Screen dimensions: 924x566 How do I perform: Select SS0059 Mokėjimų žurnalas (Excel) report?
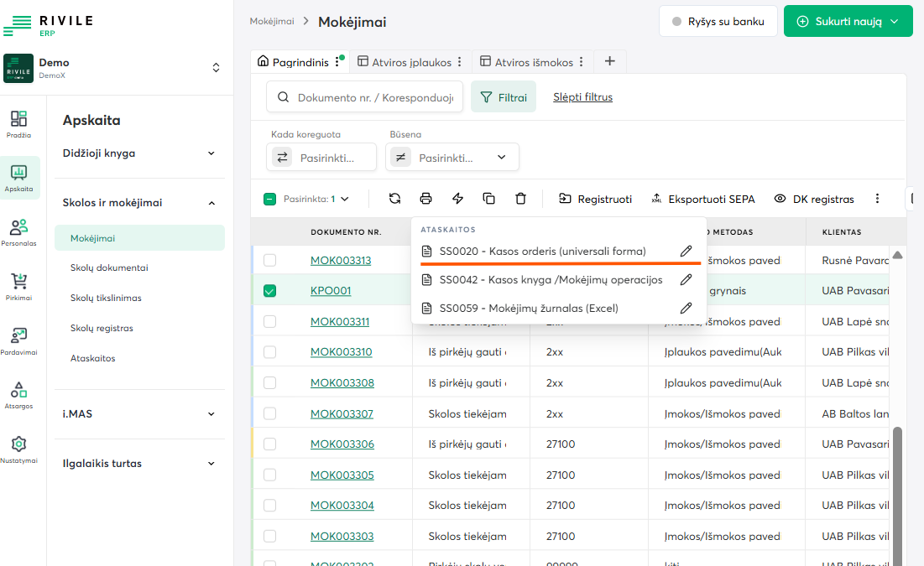click(x=528, y=308)
